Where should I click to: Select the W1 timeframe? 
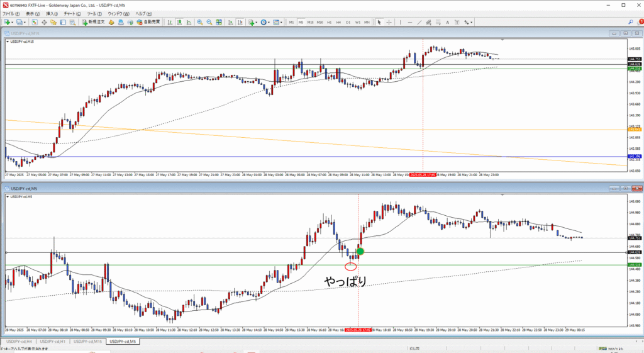coord(358,22)
